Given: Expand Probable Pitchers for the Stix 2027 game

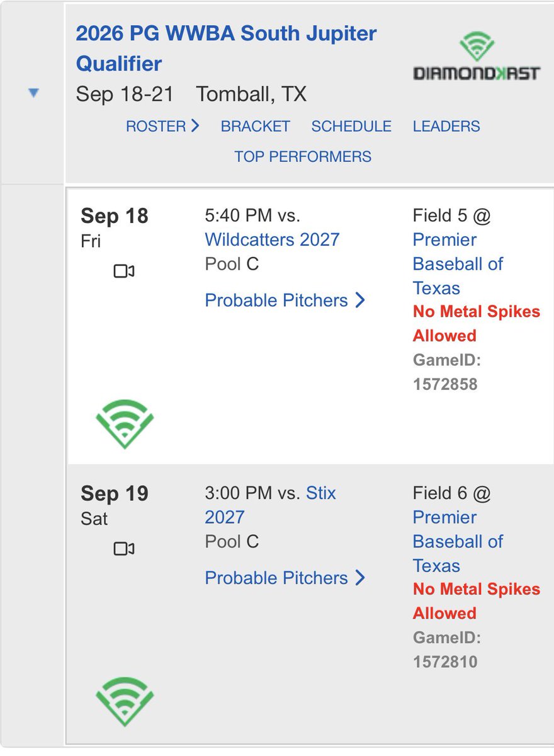Looking at the screenshot, I should point(285,578).
